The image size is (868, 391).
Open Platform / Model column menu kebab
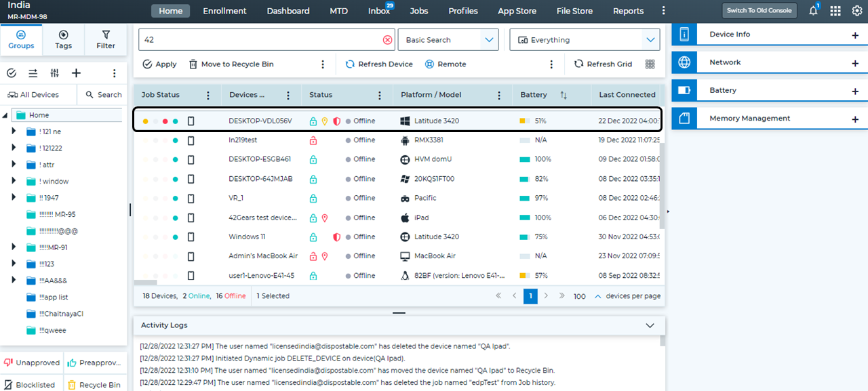tap(499, 95)
